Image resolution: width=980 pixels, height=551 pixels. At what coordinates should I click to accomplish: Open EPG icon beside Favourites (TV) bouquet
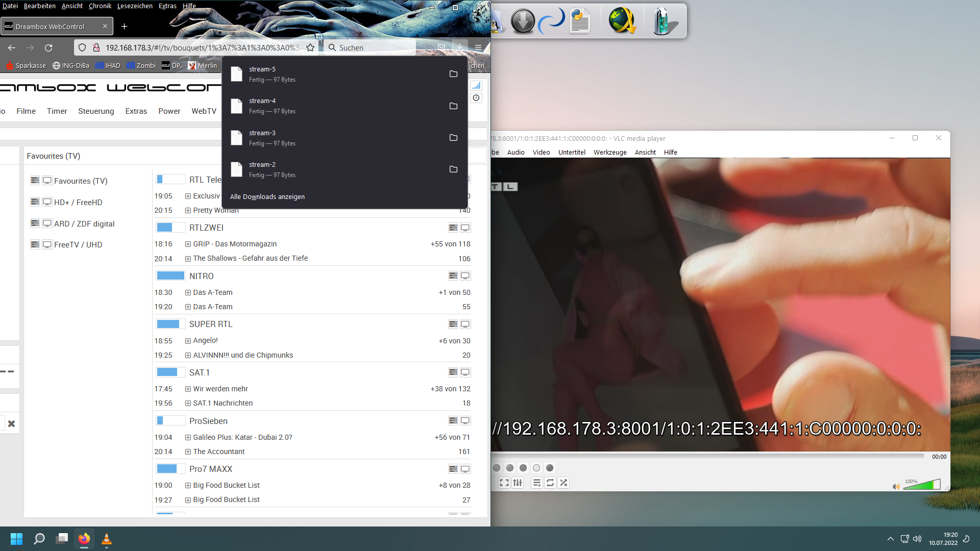[35, 180]
